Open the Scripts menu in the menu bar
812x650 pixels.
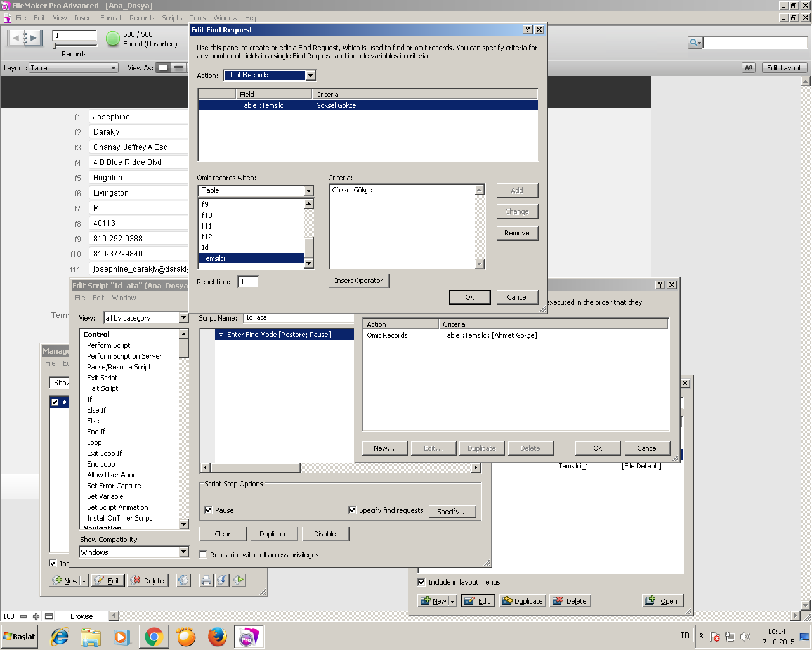(x=171, y=18)
